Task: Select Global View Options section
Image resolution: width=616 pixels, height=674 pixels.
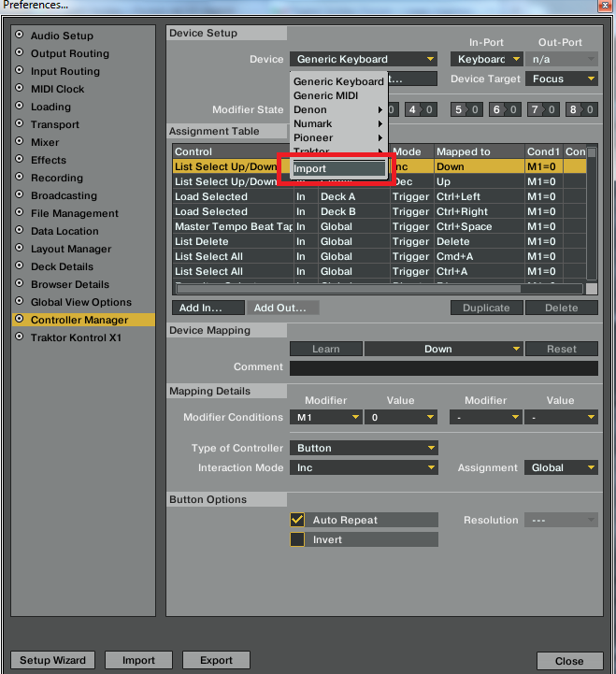Action: [80, 302]
